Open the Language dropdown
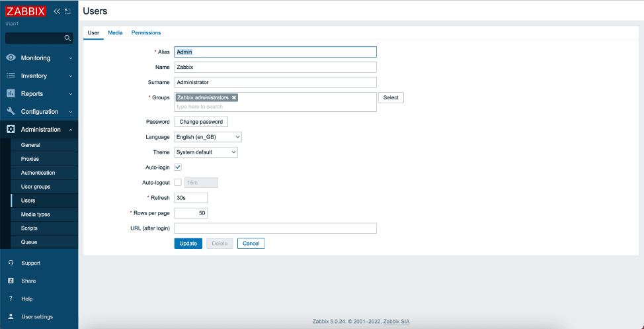Image resolution: width=644 pixels, height=329 pixels. coord(208,137)
